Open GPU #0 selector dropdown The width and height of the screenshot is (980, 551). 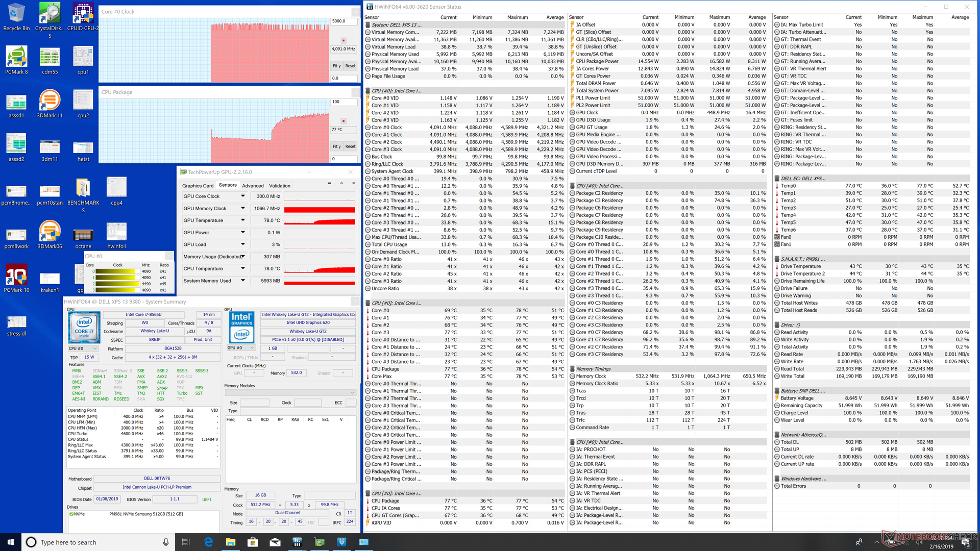click(240, 348)
